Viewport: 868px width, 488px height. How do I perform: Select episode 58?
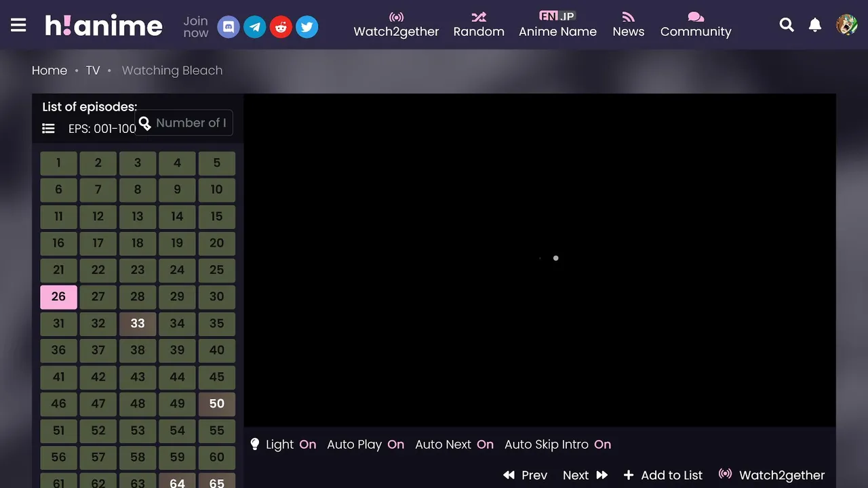click(138, 457)
